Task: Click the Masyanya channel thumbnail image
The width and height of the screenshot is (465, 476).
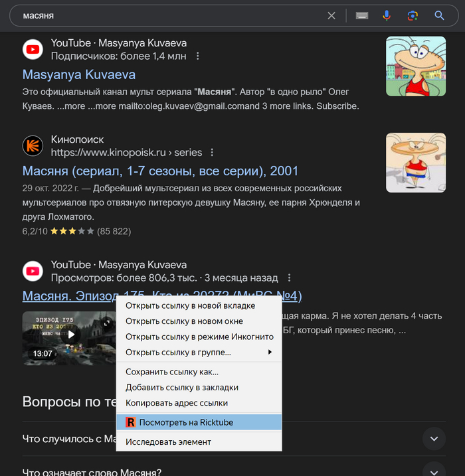Action: [x=416, y=66]
